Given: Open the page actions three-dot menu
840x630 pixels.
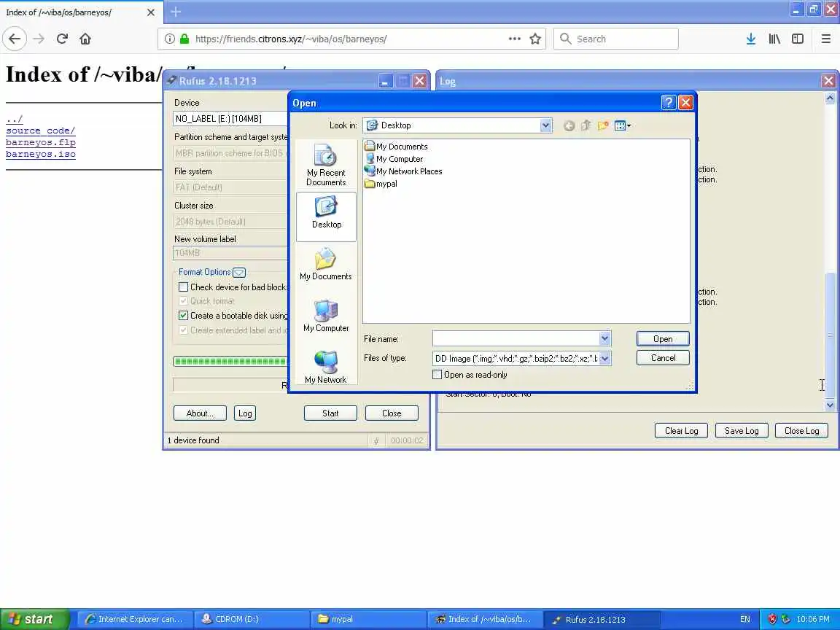Looking at the screenshot, I should tap(514, 39).
